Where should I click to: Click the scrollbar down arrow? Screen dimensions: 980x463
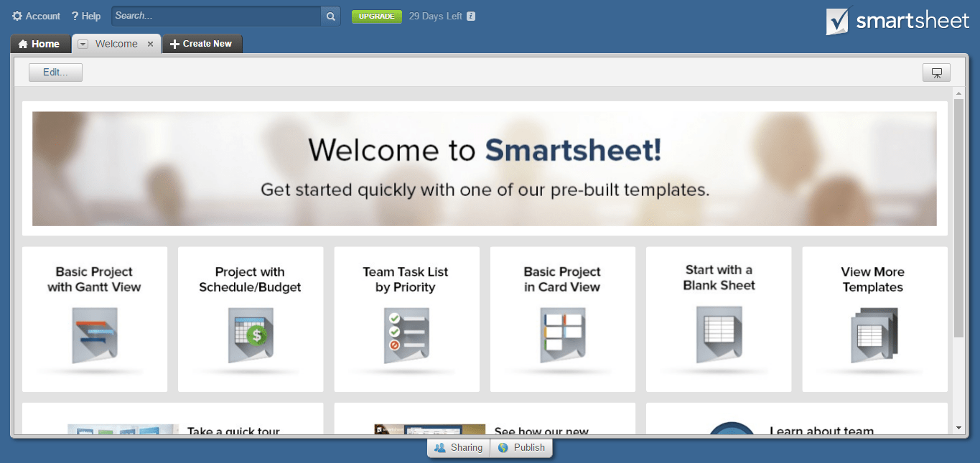click(x=958, y=428)
